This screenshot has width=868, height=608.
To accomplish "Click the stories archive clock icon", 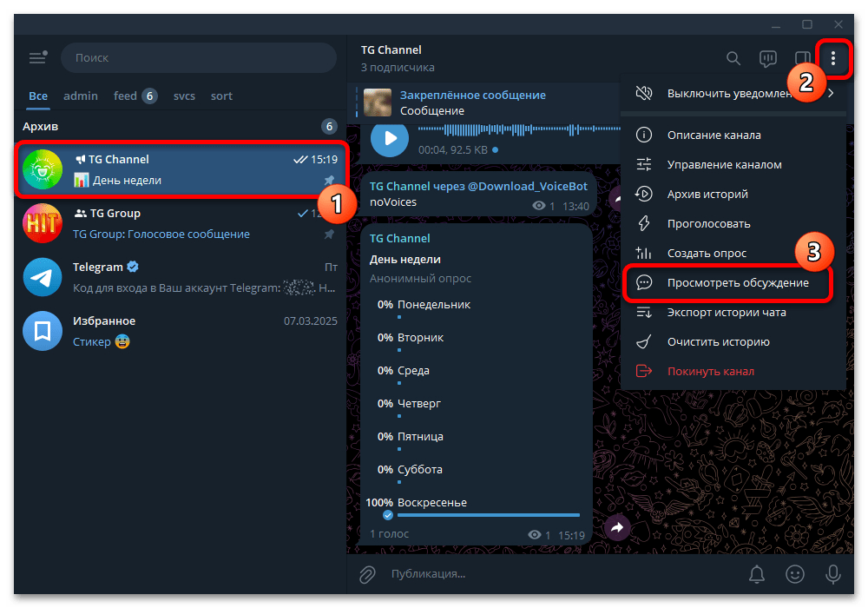I will tap(644, 194).
